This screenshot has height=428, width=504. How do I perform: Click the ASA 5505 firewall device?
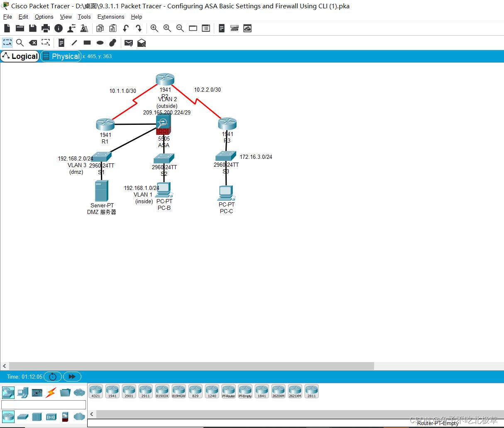click(x=164, y=125)
